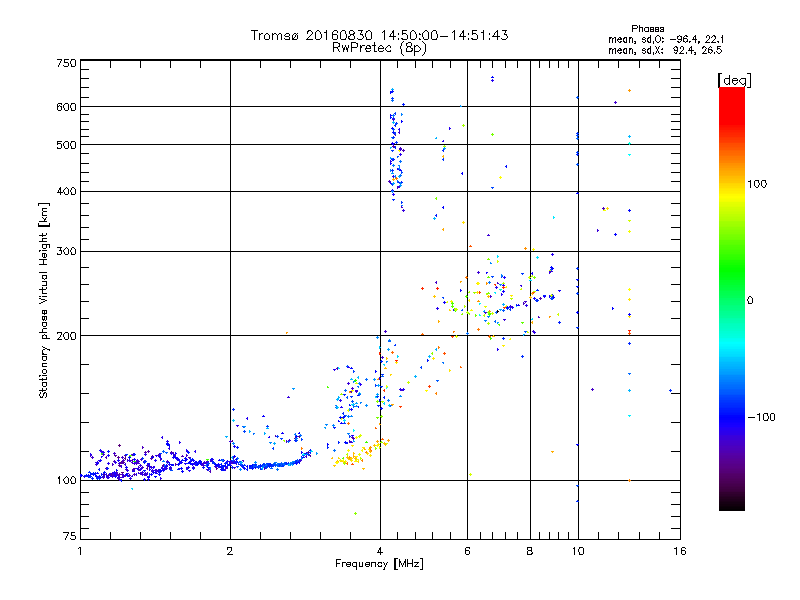The height and width of the screenshot is (600, 800).
Task: Click the x-axis label '8'
Action: coord(530,551)
